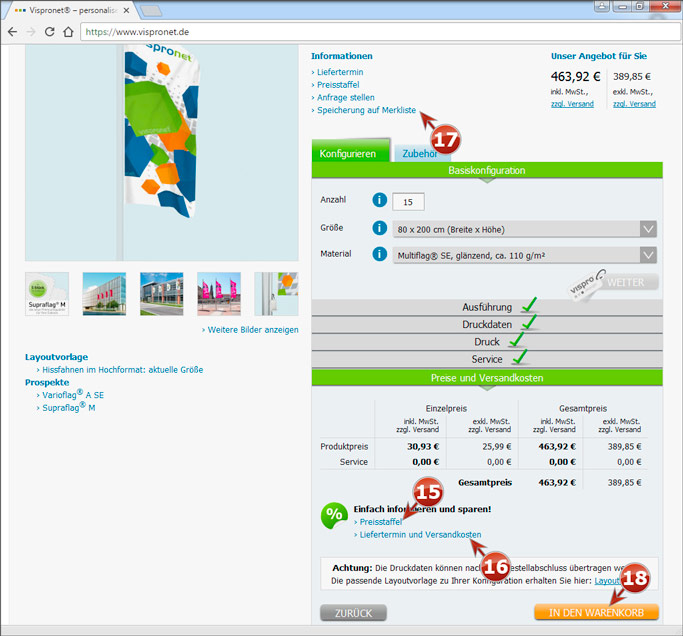Collapse the Preise und Versandkosten header
The image size is (683, 636).
click(487, 378)
